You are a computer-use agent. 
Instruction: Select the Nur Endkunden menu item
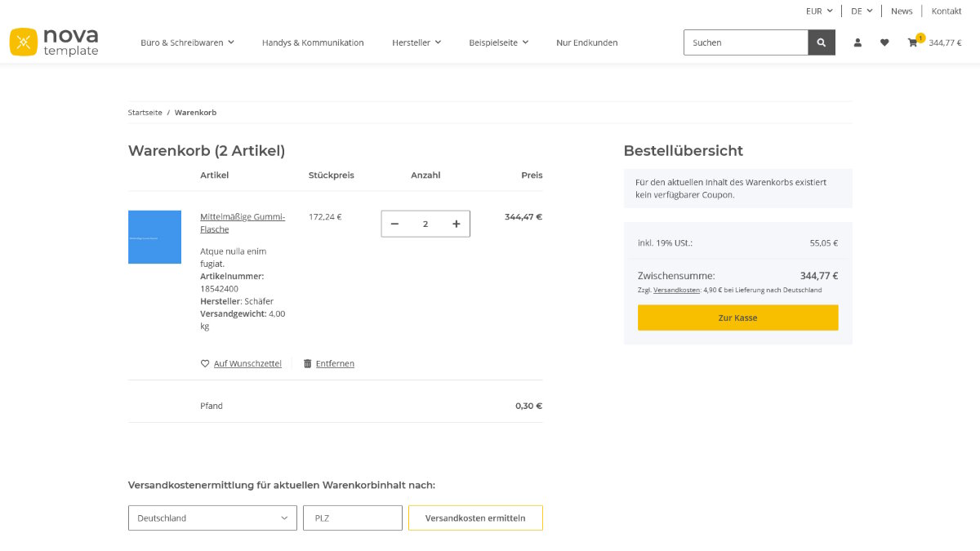click(x=586, y=42)
